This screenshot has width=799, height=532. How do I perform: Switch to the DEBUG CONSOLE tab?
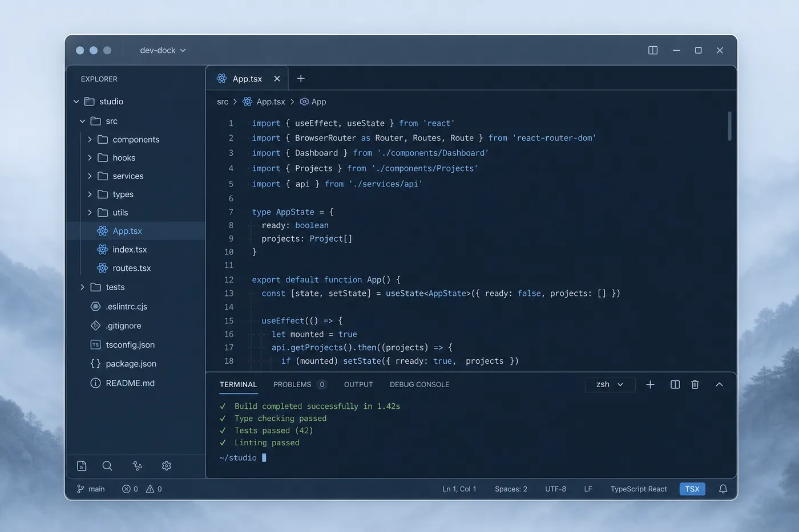[x=419, y=384]
